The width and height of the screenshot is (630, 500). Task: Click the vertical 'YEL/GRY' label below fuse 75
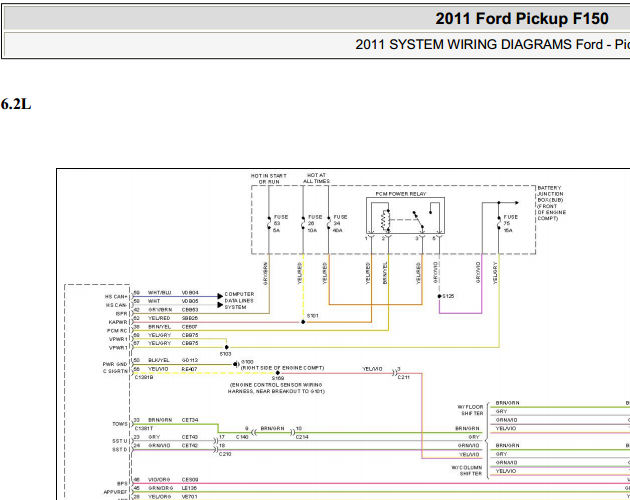click(x=495, y=273)
